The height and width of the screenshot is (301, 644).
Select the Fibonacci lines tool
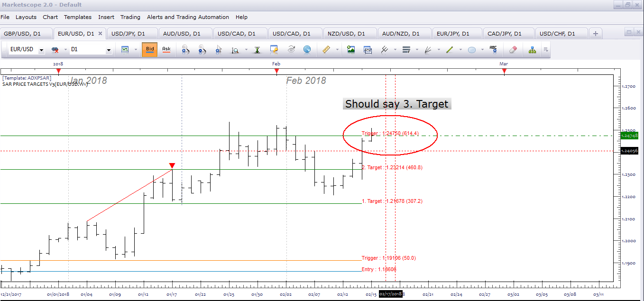click(406, 49)
